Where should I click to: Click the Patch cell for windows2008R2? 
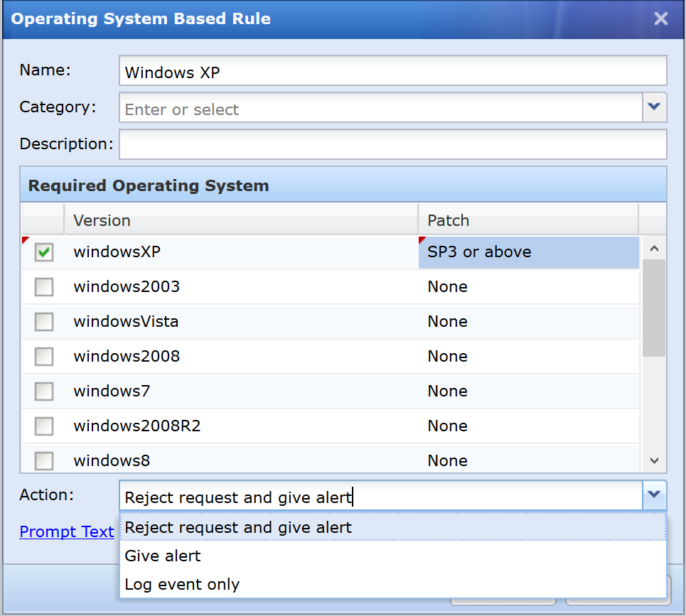pos(528,426)
